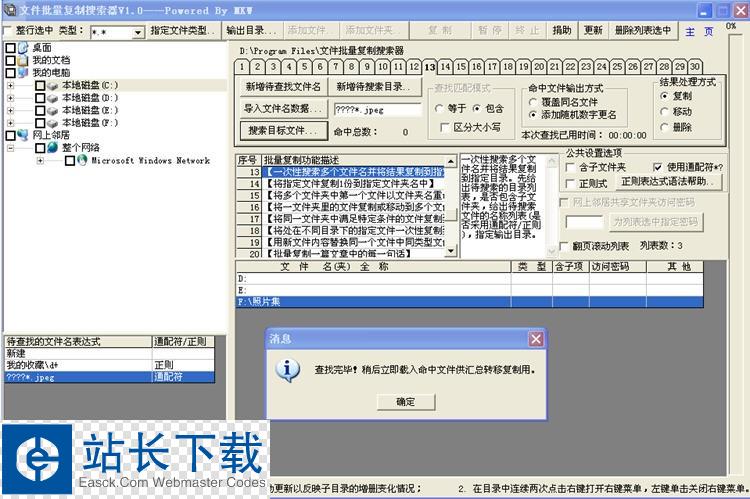This screenshot has width=750, height=499.
Task: Click the 确定 button in dialog
Action: [x=406, y=402]
